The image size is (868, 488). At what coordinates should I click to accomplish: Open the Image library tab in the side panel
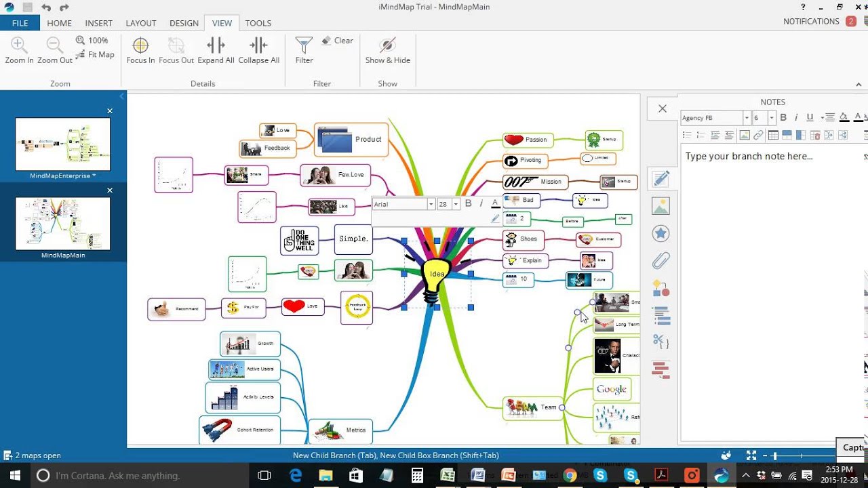coord(661,206)
